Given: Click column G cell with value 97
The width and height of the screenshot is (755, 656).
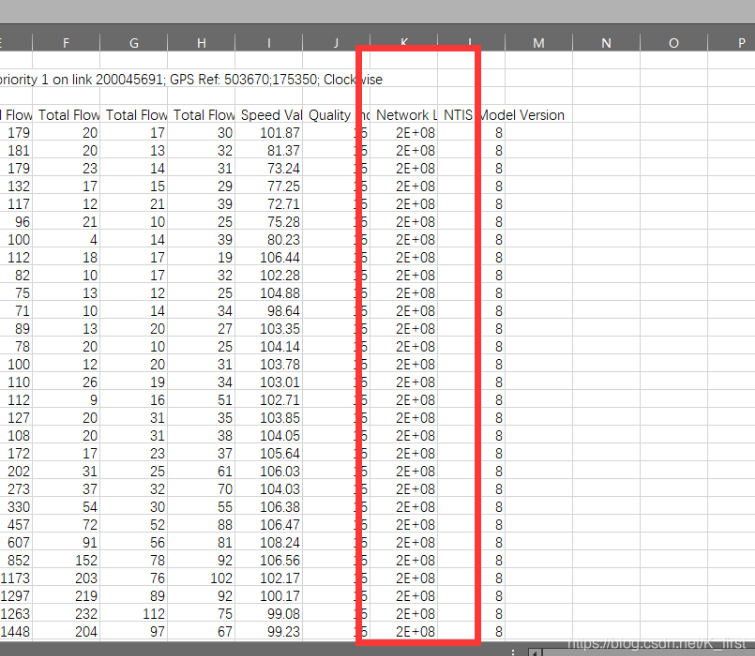Looking at the screenshot, I should click(x=134, y=631).
